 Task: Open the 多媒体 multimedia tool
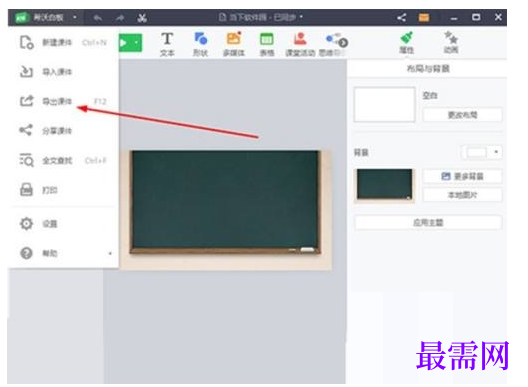(234, 44)
